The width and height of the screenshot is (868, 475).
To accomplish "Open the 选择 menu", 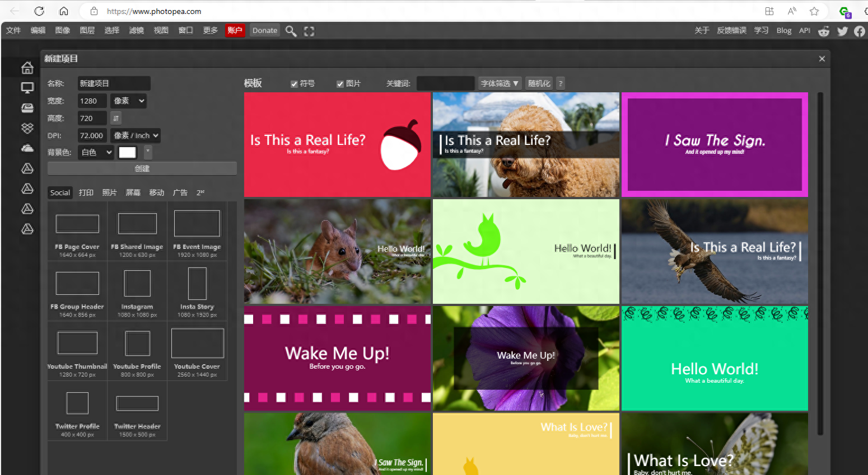I will pyautogui.click(x=112, y=30).
